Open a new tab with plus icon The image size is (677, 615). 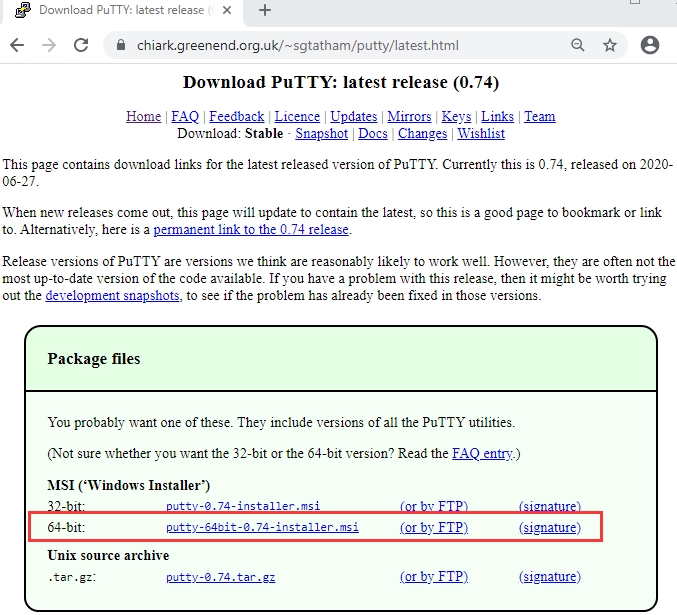265,10
